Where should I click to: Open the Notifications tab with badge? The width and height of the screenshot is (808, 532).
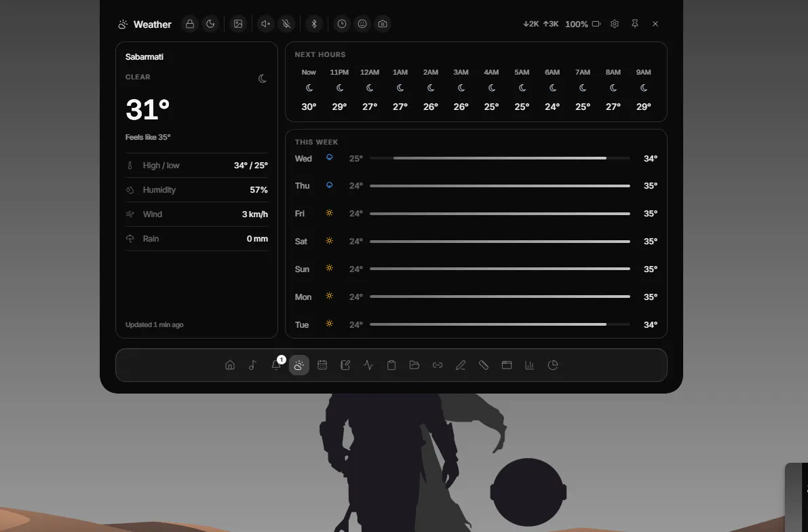point(276,365)
